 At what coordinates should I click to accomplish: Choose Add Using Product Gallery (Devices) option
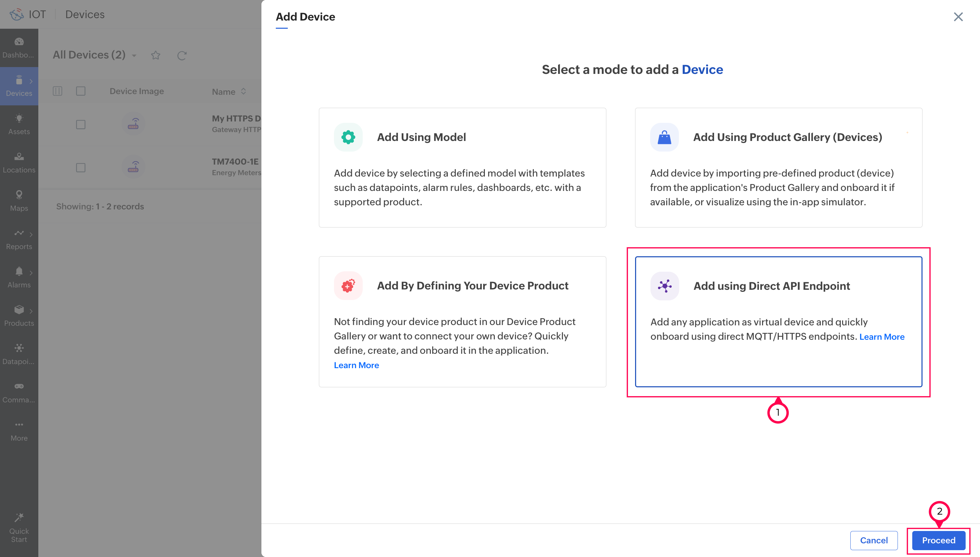coord(778,168)
